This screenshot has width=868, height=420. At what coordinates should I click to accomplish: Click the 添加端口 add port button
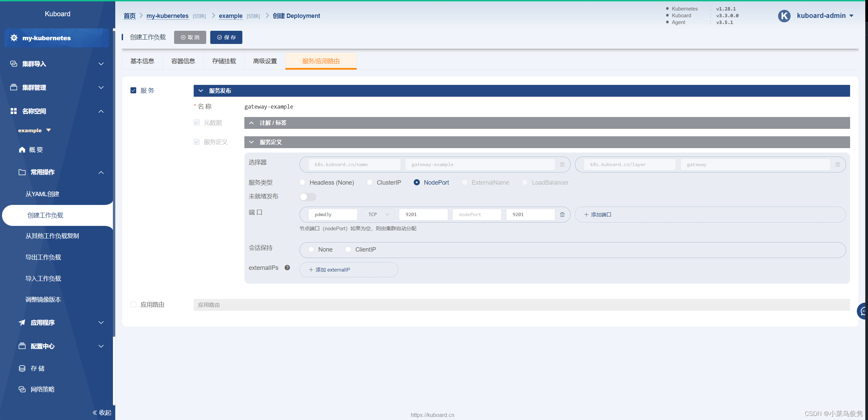tap(598, 214)
